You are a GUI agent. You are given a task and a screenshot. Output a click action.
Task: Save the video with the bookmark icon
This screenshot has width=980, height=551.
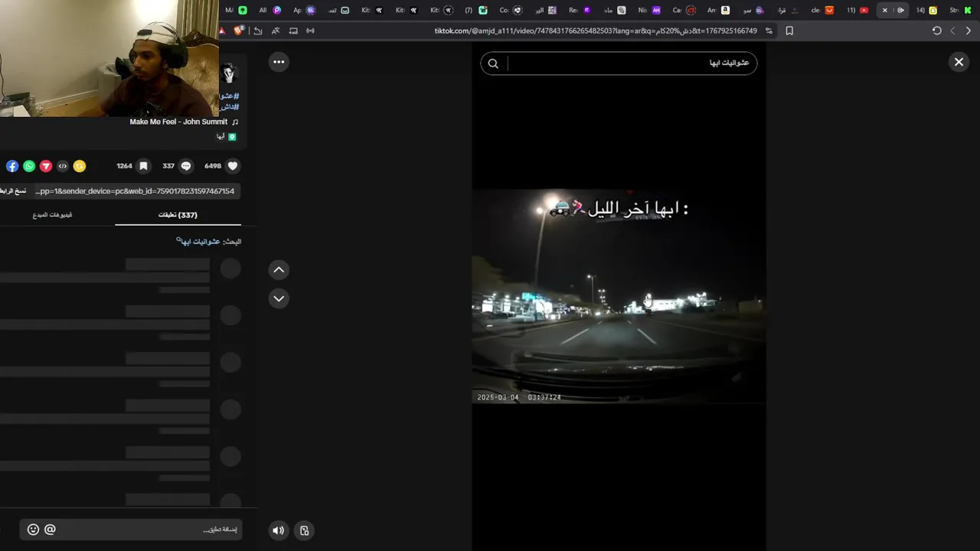point(143,165)
